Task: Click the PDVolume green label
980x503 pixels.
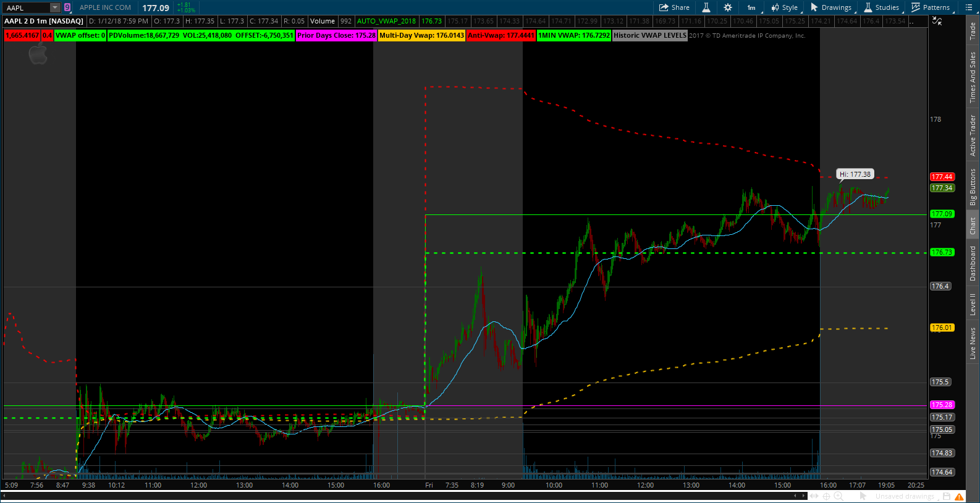Action: [x=201, y=35]
